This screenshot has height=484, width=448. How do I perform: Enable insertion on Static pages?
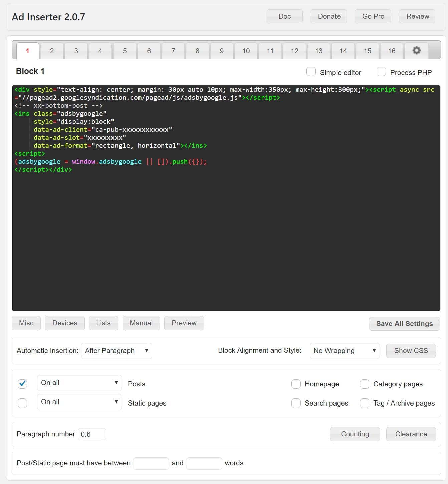(x=22, y=403)
